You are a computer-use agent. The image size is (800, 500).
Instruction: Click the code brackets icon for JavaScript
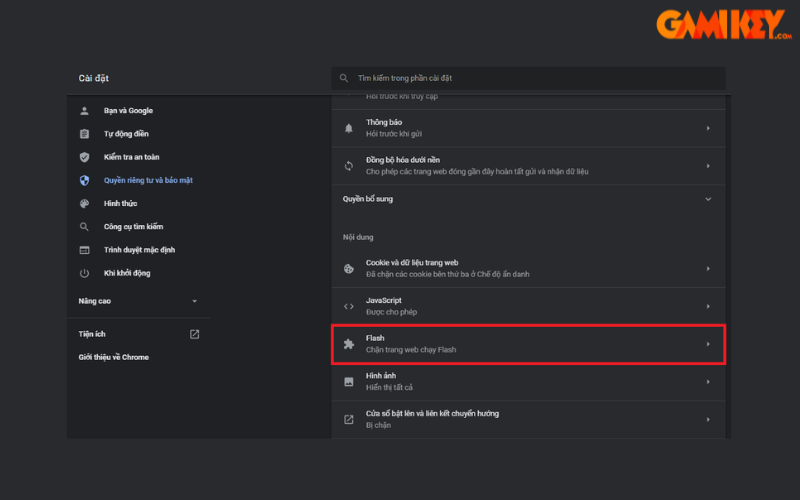tap(348, 306)
